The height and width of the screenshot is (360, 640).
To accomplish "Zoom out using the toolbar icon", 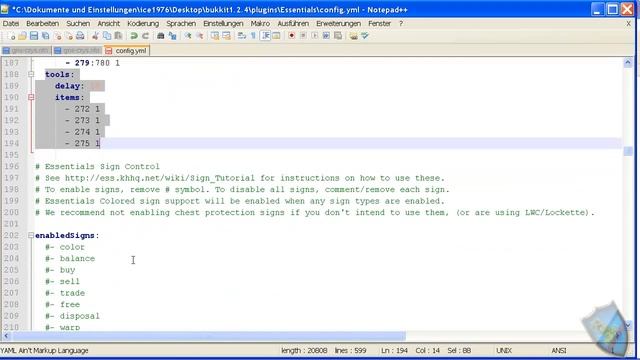I will 199,36.
